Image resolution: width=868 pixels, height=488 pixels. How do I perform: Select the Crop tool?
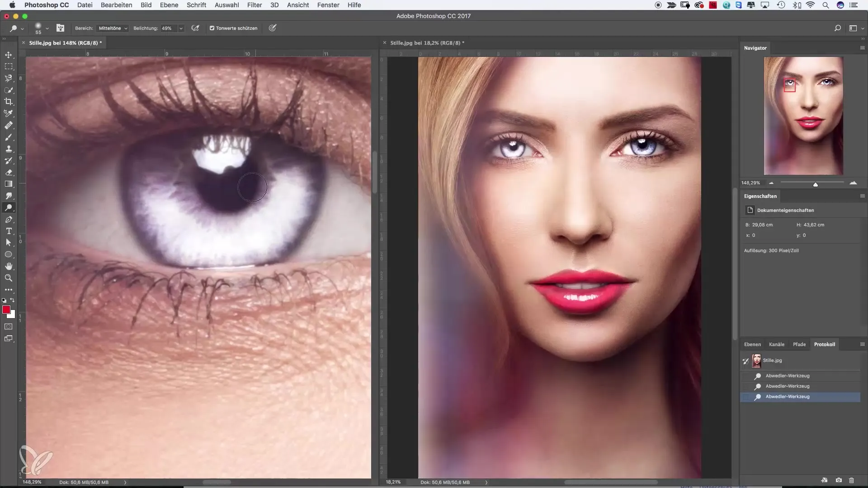coord(9,102)
